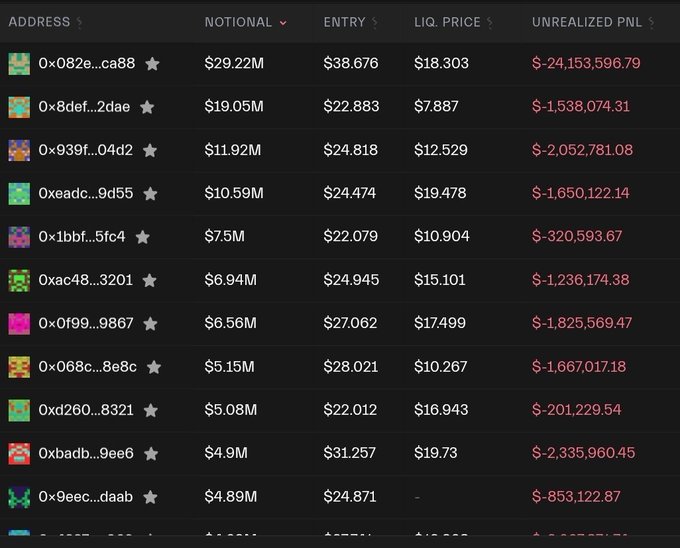Sort by Unrealized PNL column
Screen dimensions: 680x548
(x=592, y=22)
